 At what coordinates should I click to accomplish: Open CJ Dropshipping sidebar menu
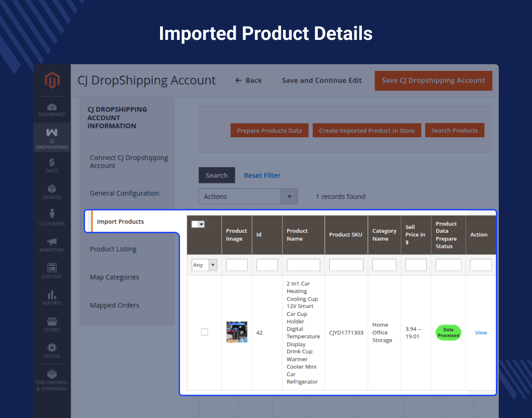coord(52,138)
